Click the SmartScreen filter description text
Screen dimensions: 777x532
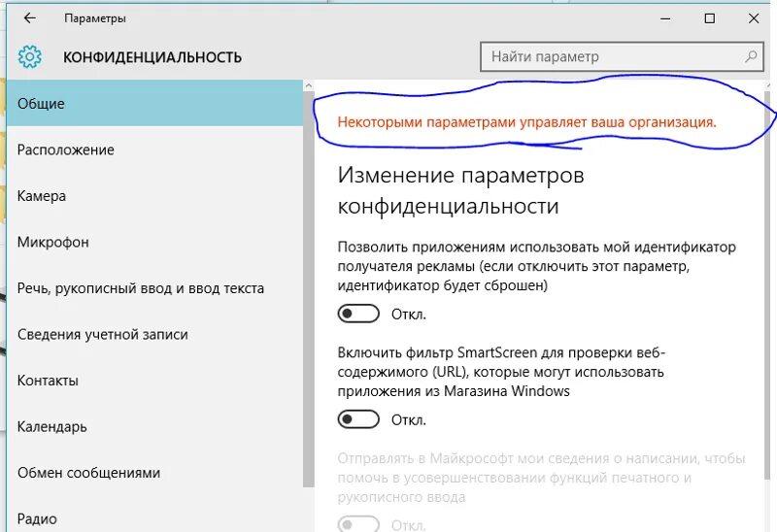501,372
